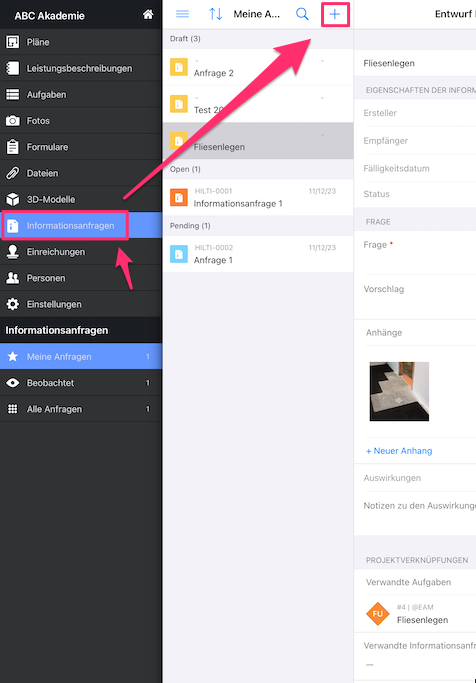Open Leistungsbeschreibungen in the sidebar

(81, 68)
